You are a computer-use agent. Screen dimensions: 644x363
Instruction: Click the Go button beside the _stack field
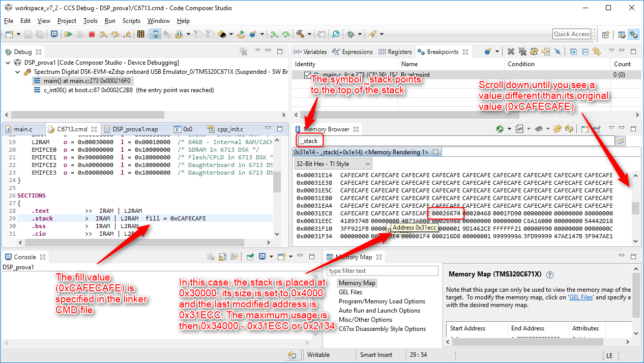tap(621, 142)
